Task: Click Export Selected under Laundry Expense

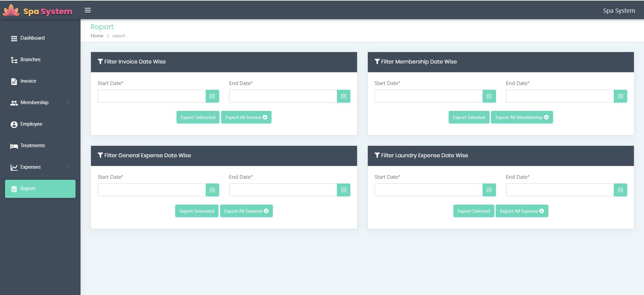Action: pos(474,211)
